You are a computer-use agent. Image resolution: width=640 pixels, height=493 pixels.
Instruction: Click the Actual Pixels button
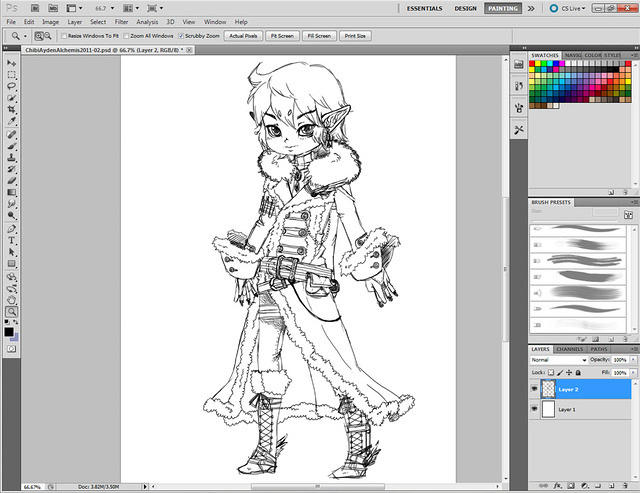click(x=243, y=36)
